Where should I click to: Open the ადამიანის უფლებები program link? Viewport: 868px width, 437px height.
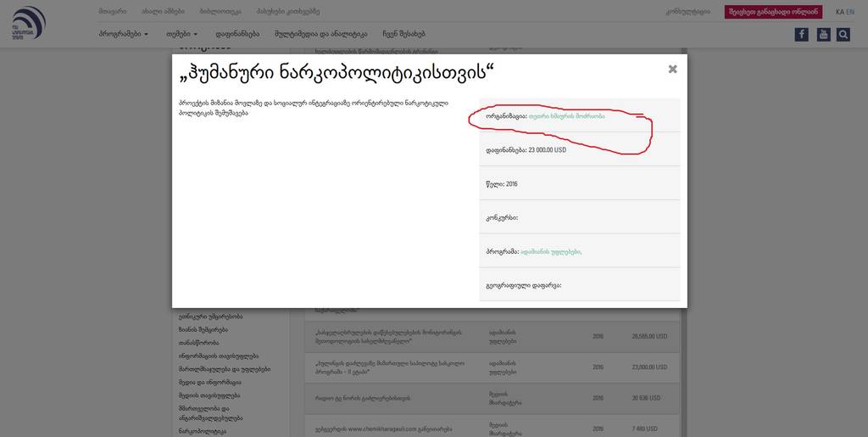coord(551,251)
